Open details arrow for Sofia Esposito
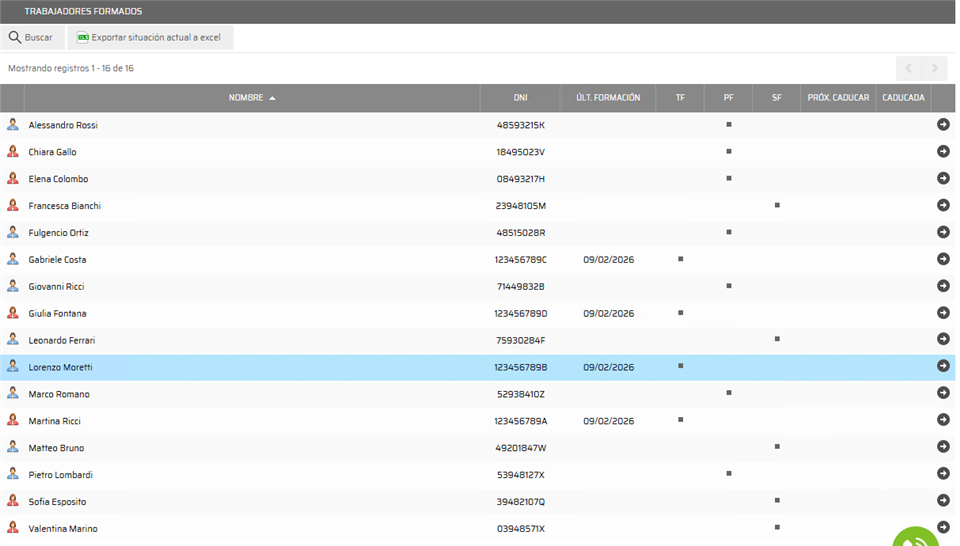960x546 pixels. (943, 500)
